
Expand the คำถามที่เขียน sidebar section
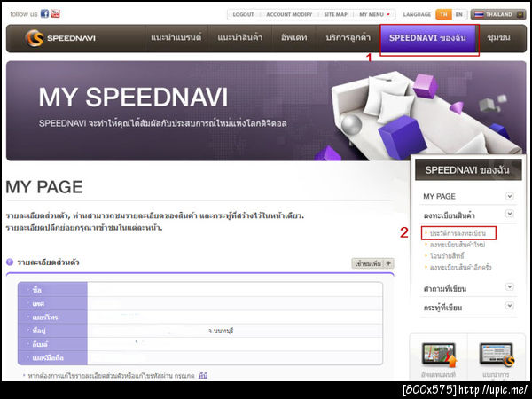(x=509, y=287)
